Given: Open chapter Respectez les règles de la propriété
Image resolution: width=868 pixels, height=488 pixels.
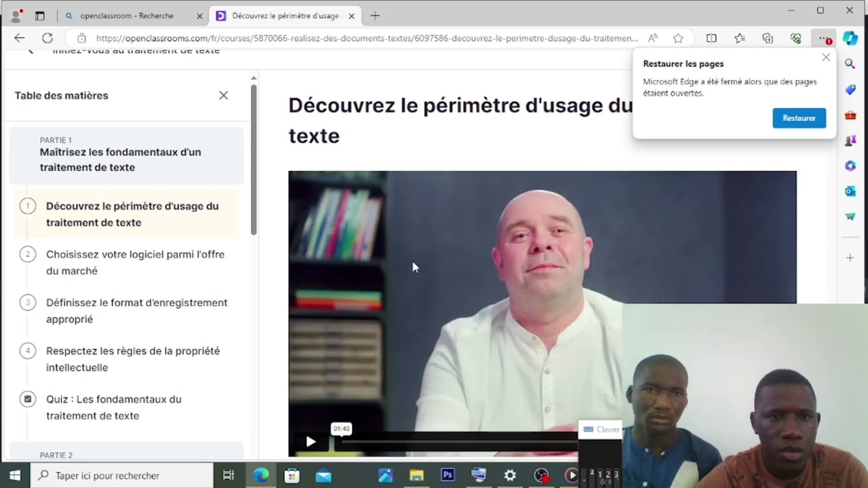Looking at the screenshot, I should coord(133,359).
